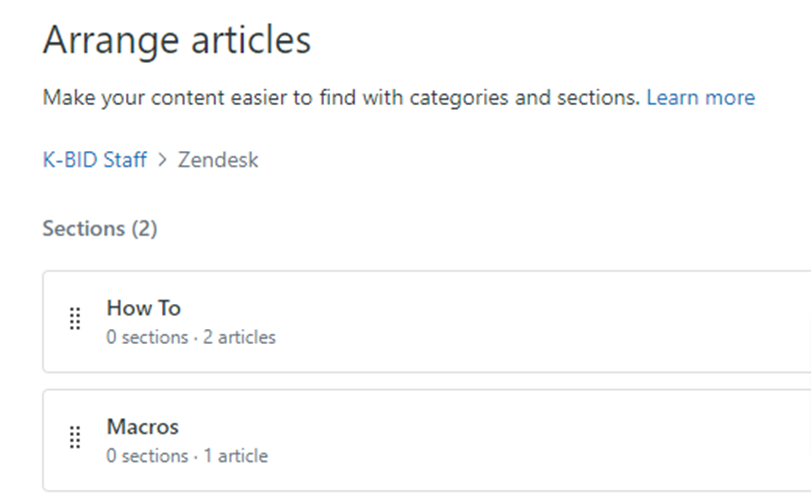Click the Macros '1 article' count
The image size is (811, 495).
point(235,456)
